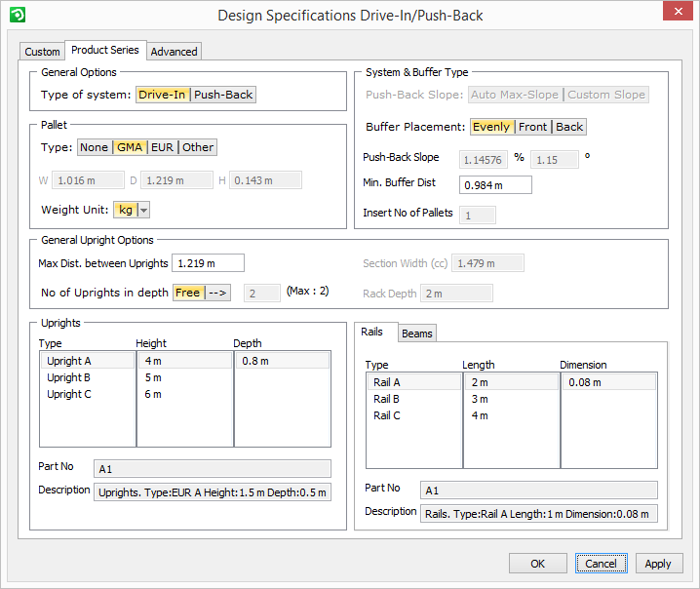Set buffer placement to Front

click(532, 127)
